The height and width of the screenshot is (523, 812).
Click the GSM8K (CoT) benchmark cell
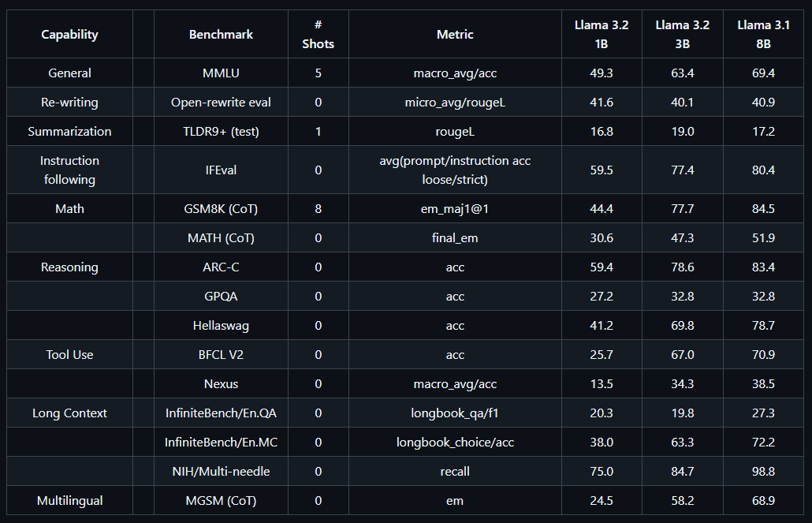(221, 209)
